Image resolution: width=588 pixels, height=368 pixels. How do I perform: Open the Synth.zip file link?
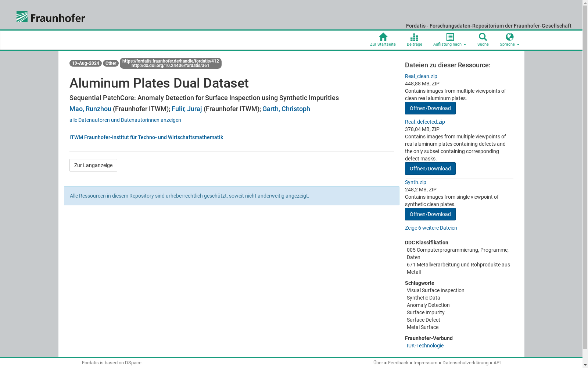pyautogui.click(x=416, y=182)
